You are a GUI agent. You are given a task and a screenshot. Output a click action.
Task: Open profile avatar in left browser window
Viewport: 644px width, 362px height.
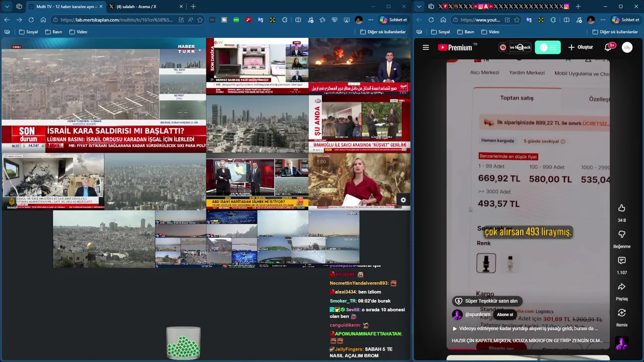(x=358, y=20)
